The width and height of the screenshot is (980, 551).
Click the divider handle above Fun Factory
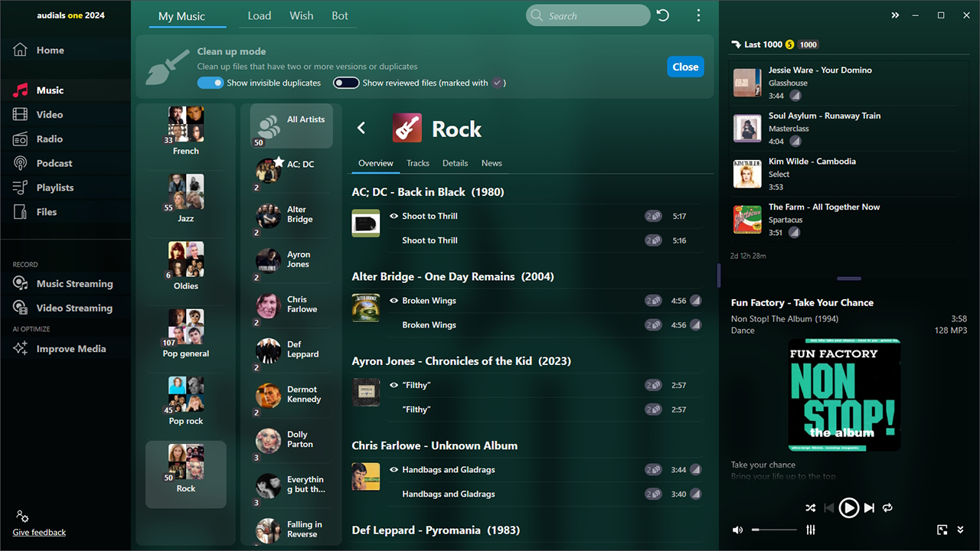849,279
